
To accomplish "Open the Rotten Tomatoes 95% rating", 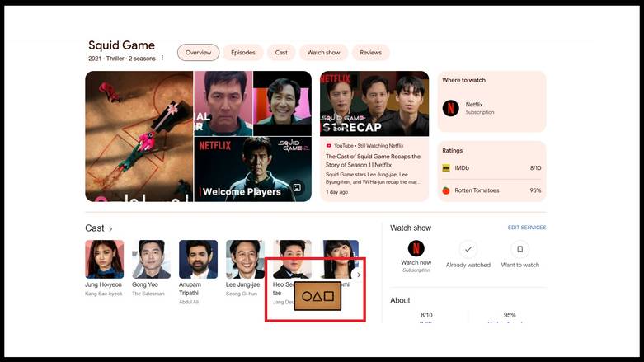I will [491, 190].
